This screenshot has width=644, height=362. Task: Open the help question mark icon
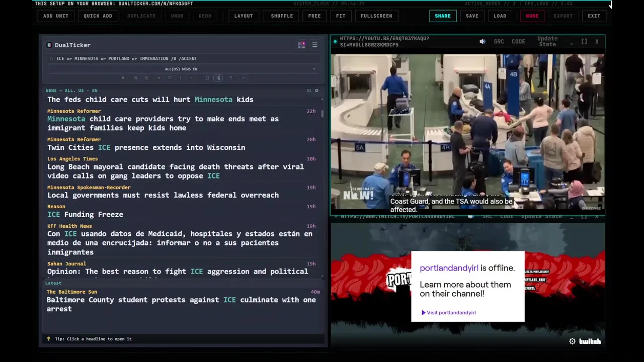[x=230, y=78]
